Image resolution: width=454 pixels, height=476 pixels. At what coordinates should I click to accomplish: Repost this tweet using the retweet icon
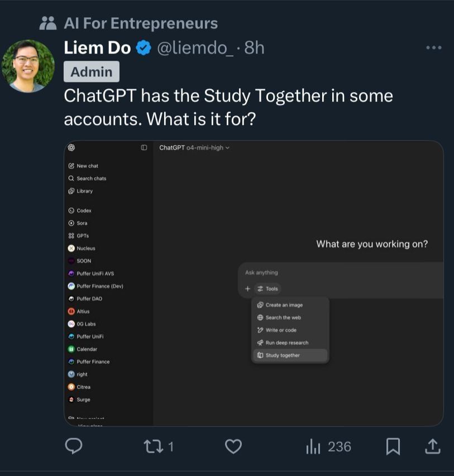coord(152,446)
